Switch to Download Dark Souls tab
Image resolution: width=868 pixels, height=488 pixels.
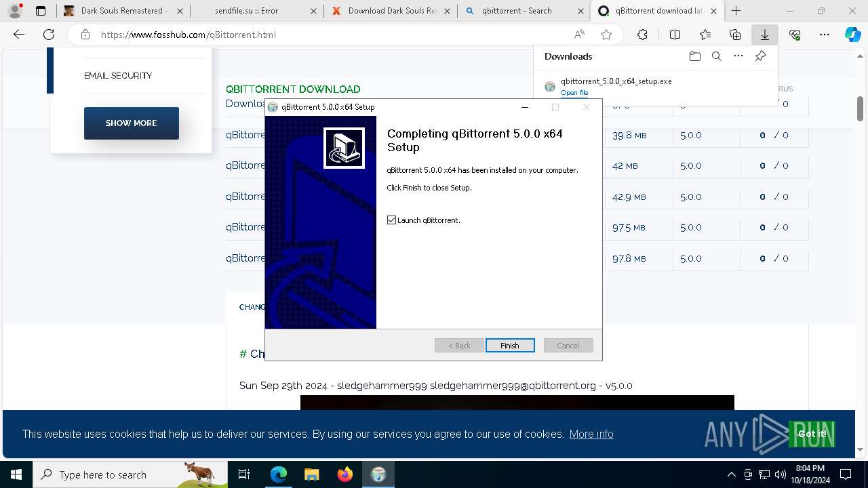pyautogui.click(x=390, y=11)
